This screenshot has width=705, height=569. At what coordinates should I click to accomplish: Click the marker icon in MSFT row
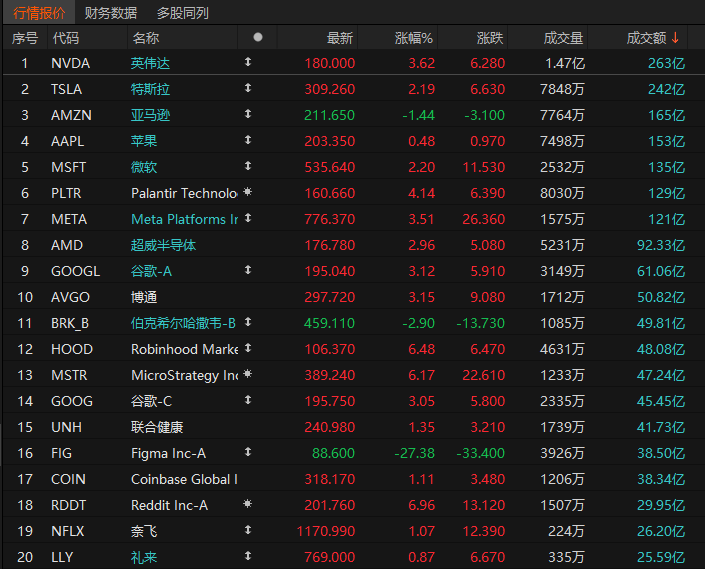click(248, 166)
